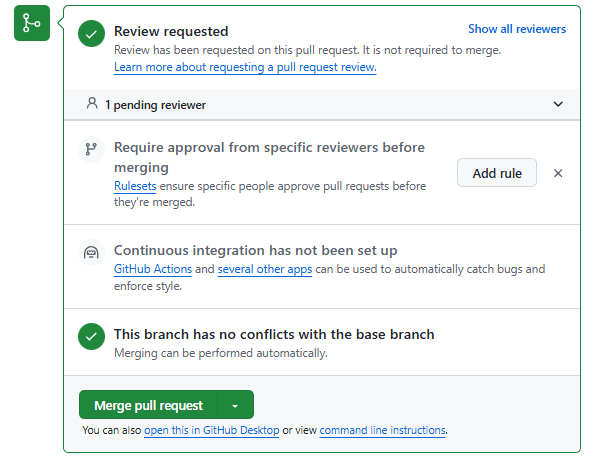This screenshot has width=593, height=463.
Task: Click the Review requested heading
Action: pos(171,31)
